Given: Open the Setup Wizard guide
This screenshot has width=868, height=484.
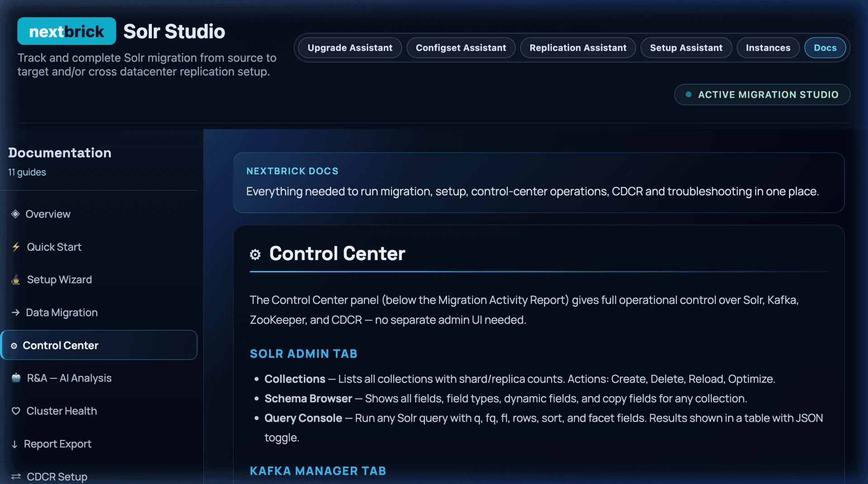Looking at the screenshot, I should tap(99, 280).
